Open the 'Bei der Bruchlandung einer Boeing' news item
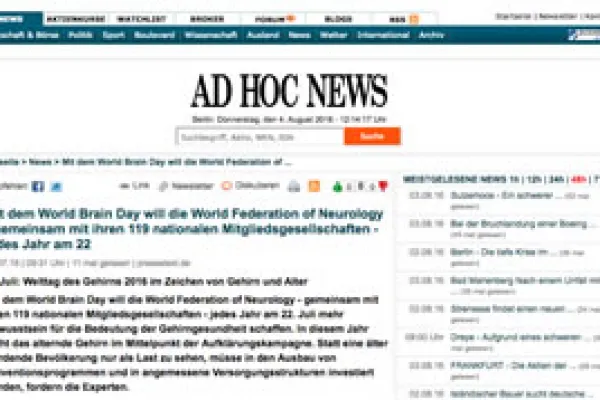The height and width of the screenshot is (400, 600). (518, 224)
